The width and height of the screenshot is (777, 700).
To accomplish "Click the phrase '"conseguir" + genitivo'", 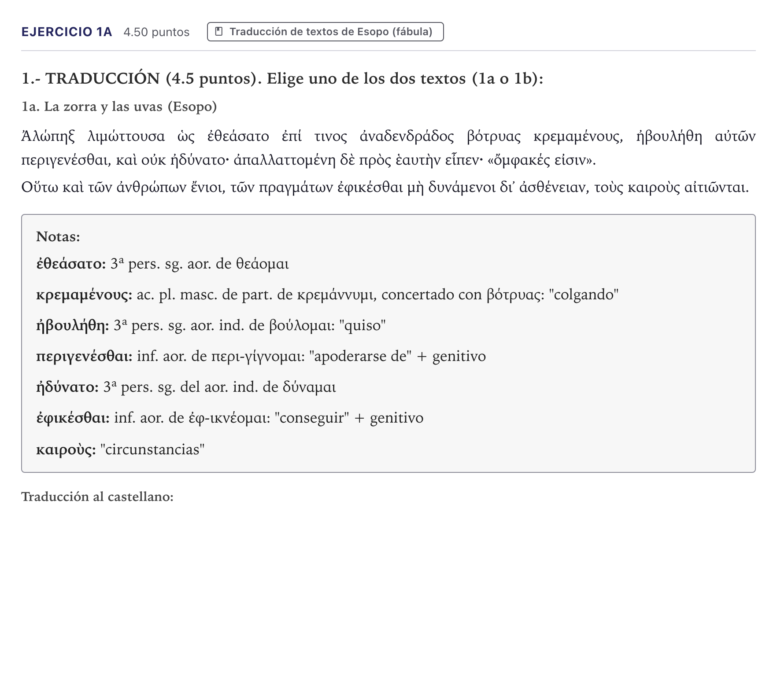I will click(x=348, y=418).
